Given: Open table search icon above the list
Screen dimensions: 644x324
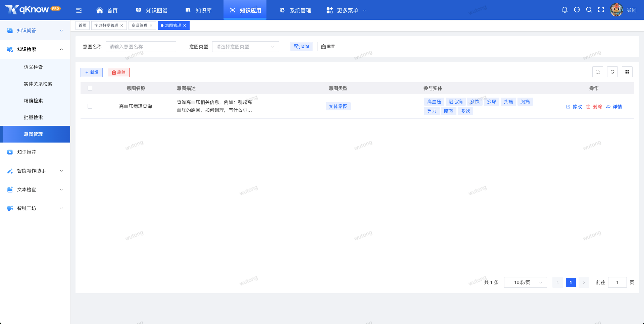Looking at the screenshot, I should [x=597, y=72].
